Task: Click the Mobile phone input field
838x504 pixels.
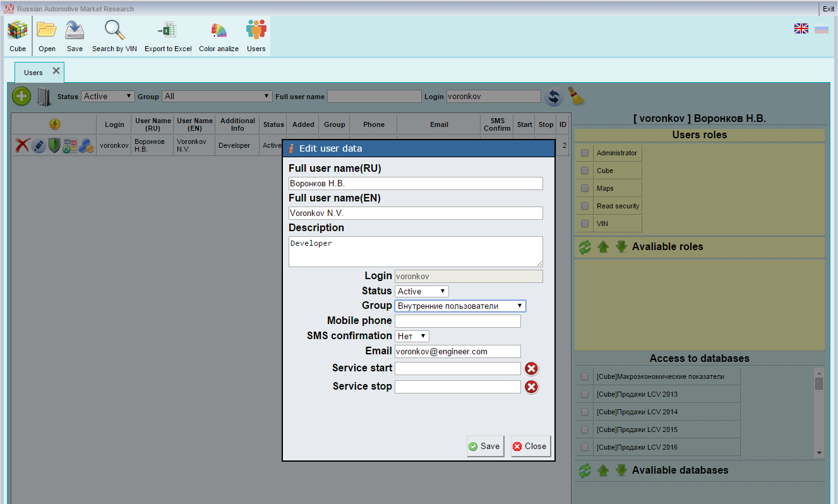Action: 458,321
